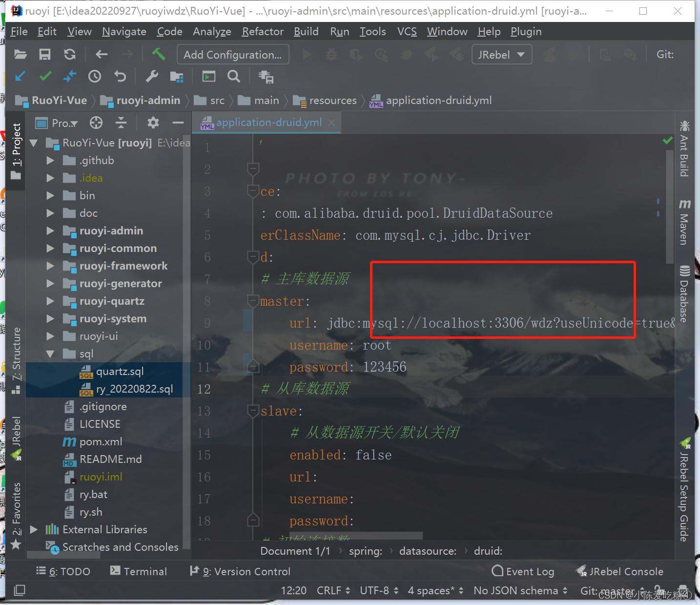Open the File menu
Image resolution: width=700 pixels, height=605 pixels.
click(x=19, y=32)
